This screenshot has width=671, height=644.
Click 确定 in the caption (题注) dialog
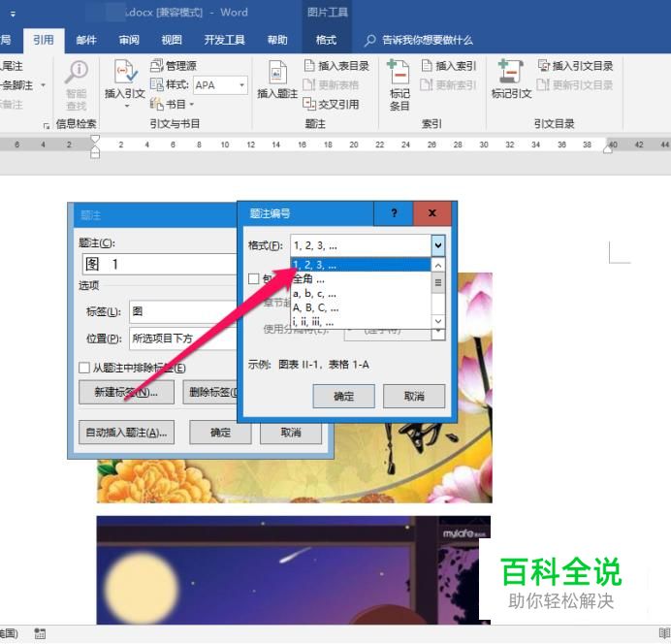pyautogui.click(x=220, y=433)
